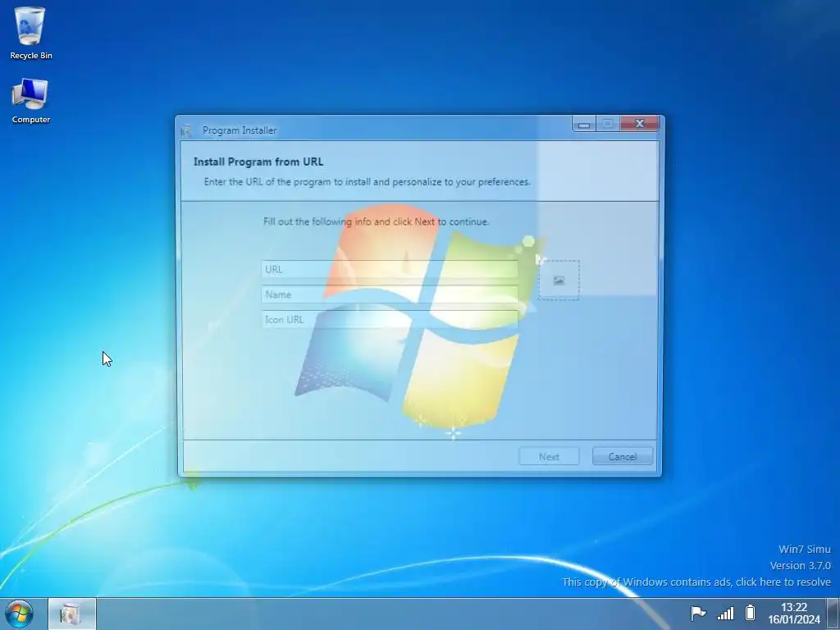Click the icon preview image placeholder
The image size is (840, 630).
[559, 281]
